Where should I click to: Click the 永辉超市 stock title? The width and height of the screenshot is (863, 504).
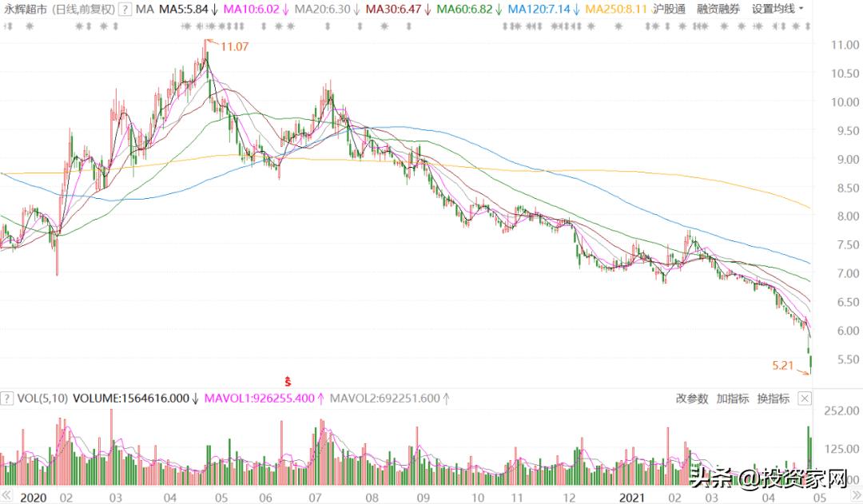26,10
